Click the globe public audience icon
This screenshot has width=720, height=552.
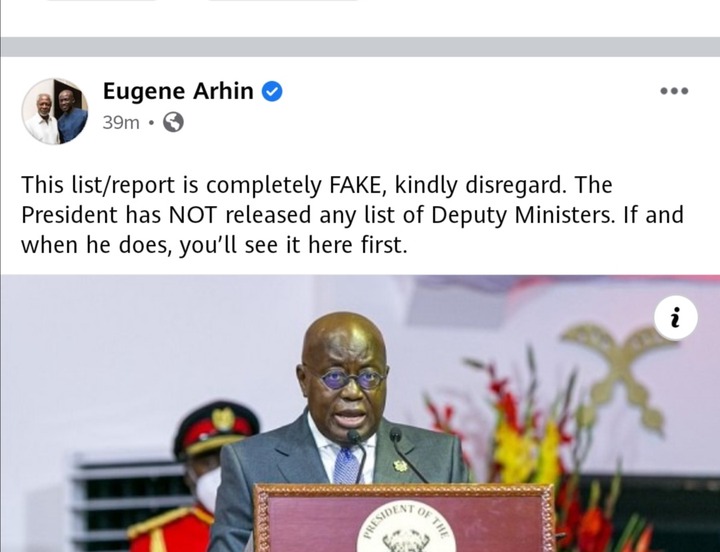[x=174, y=122]
